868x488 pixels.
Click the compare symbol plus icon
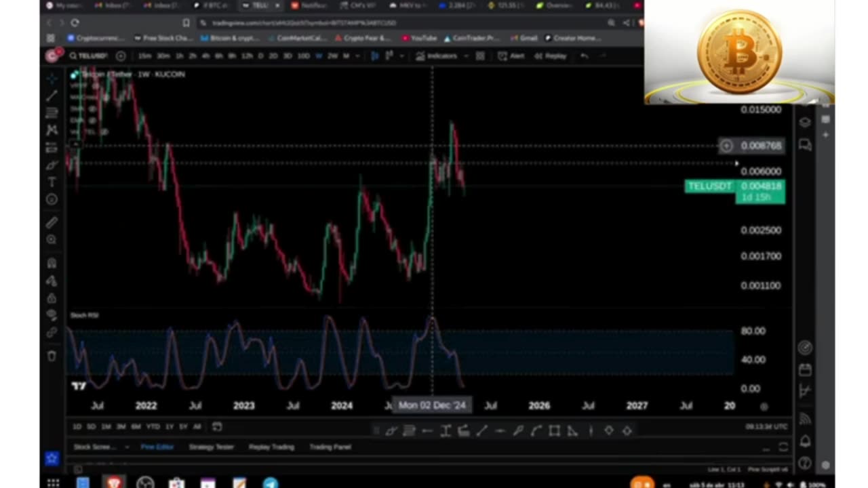pyautogui.click(x=121, y=56)
